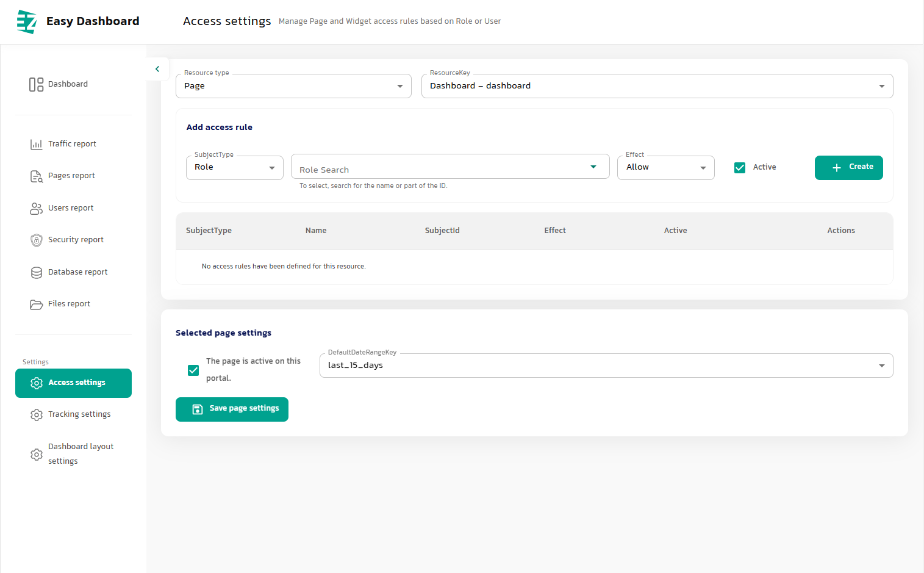Open Tracking settings
Viewport: 924px width, 573px height.
tap(73, 414)
